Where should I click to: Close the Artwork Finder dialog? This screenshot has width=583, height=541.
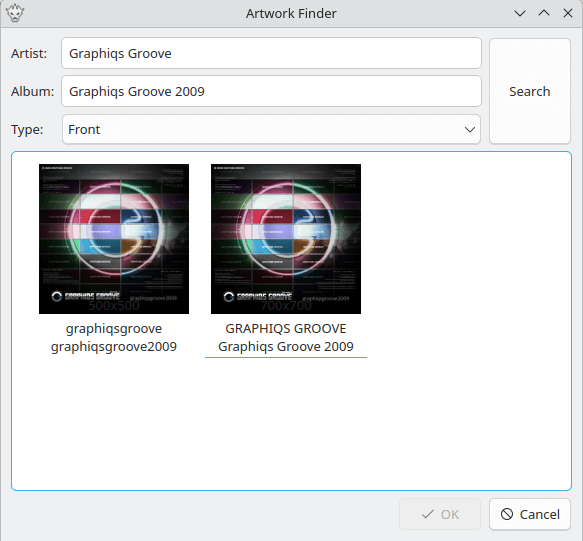568,13
